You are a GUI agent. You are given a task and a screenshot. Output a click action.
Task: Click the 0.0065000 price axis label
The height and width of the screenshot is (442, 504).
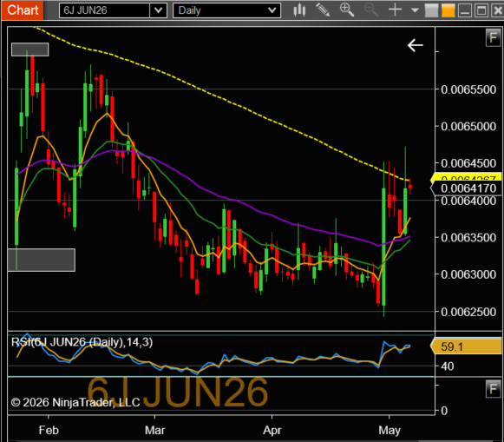468,127
